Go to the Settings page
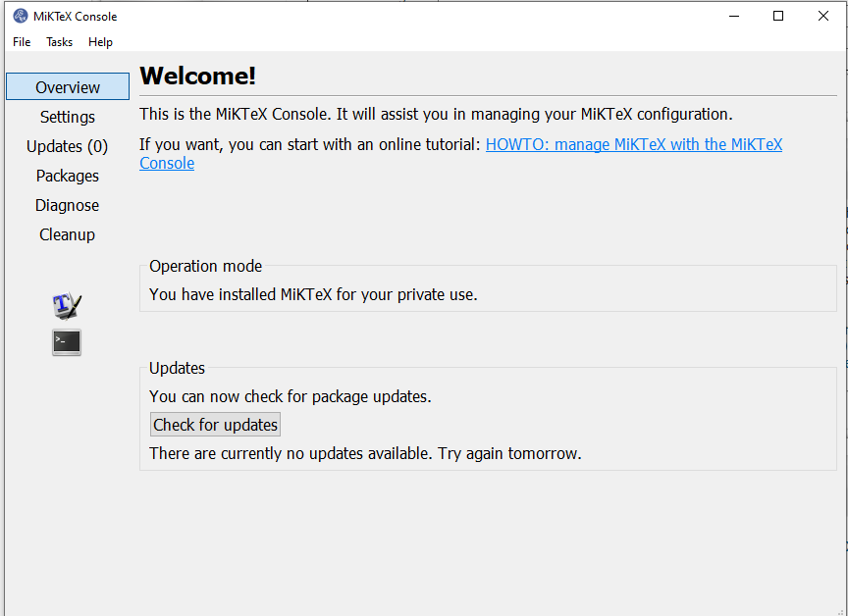 [68, 117]
